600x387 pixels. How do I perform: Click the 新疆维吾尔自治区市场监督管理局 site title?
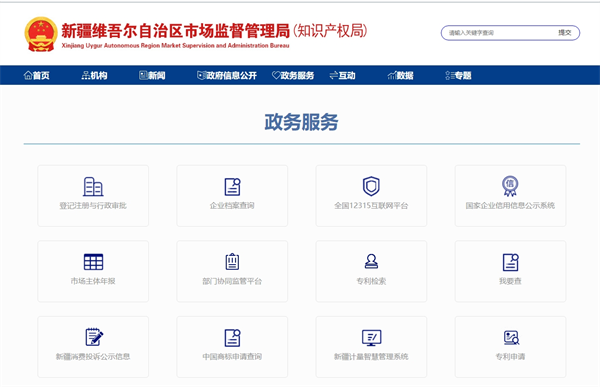[x=176, y=31]
